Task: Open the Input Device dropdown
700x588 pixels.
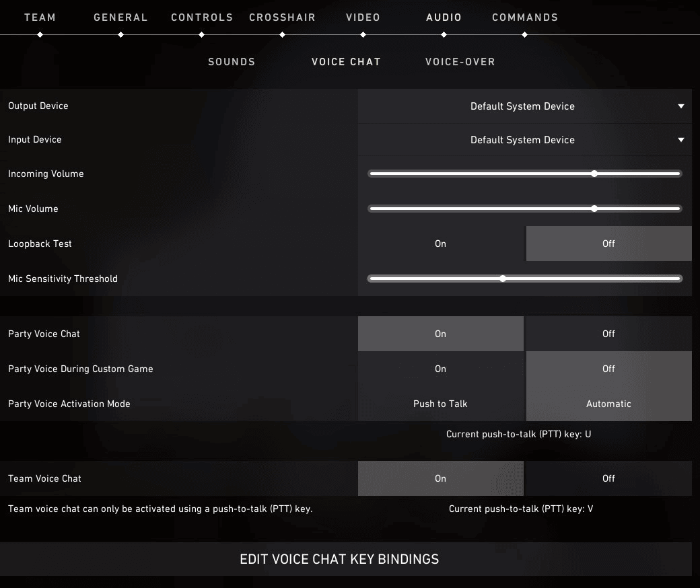Action: coord(524,140)
